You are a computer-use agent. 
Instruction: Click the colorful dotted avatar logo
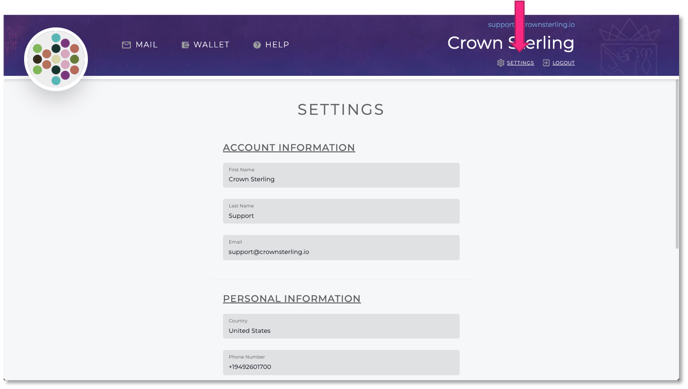56,59
